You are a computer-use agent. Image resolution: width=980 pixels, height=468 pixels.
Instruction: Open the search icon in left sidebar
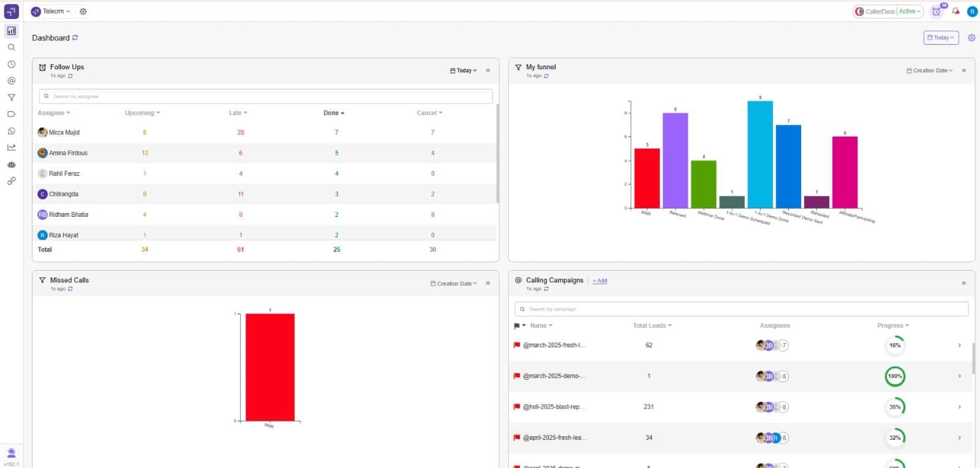click(x=11, y=47)
